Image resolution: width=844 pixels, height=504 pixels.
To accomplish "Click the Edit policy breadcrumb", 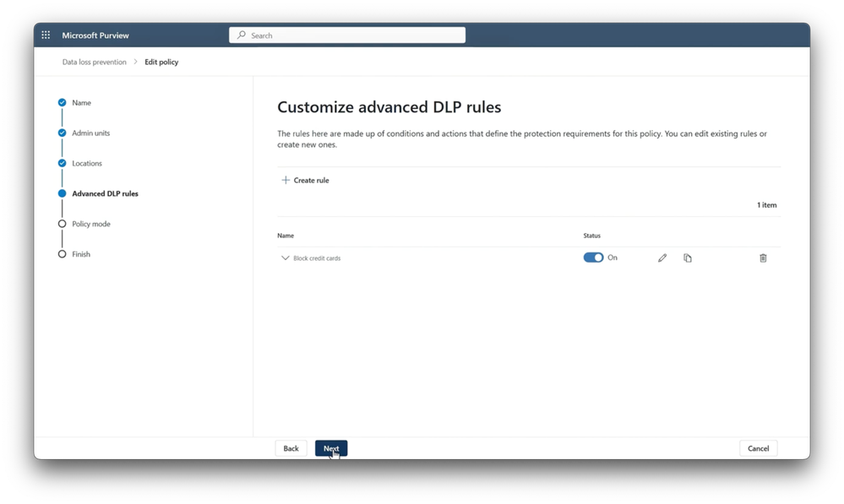I will (161, 62).
